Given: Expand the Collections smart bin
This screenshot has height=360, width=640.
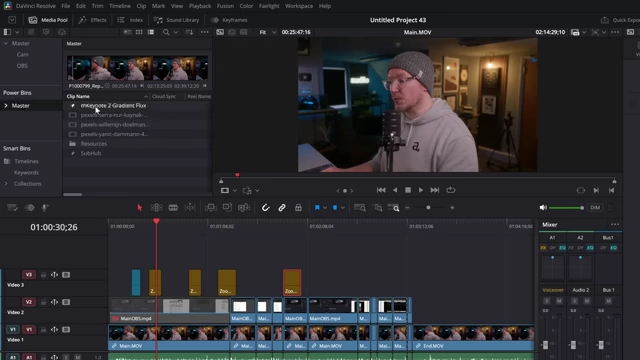Looking at the screenshot, I should point(6,184).
